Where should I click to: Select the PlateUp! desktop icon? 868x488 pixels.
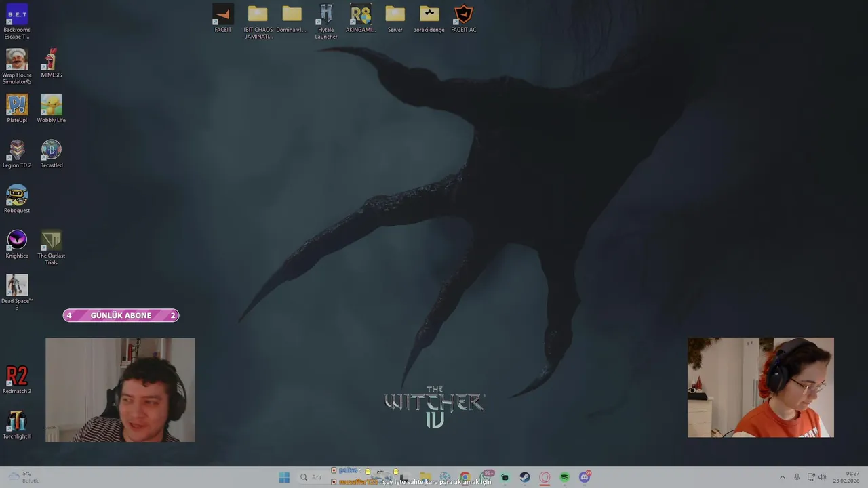17,108
